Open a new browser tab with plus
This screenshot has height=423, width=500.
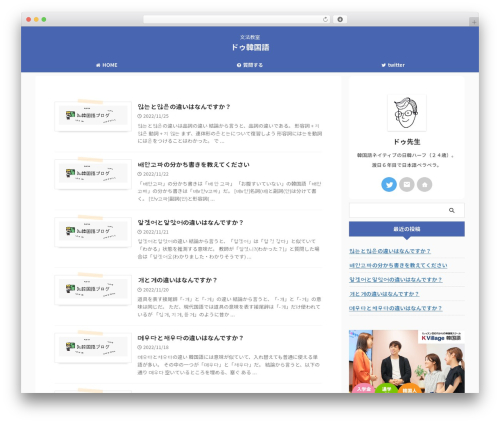pyautogui.click(x=474, y=22)
